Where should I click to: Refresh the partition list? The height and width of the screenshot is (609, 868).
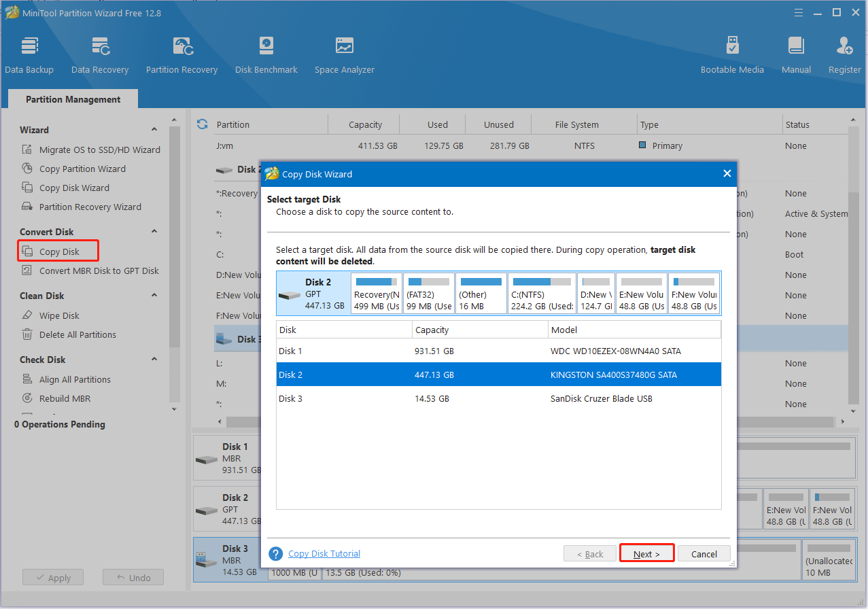pos(202,124)
